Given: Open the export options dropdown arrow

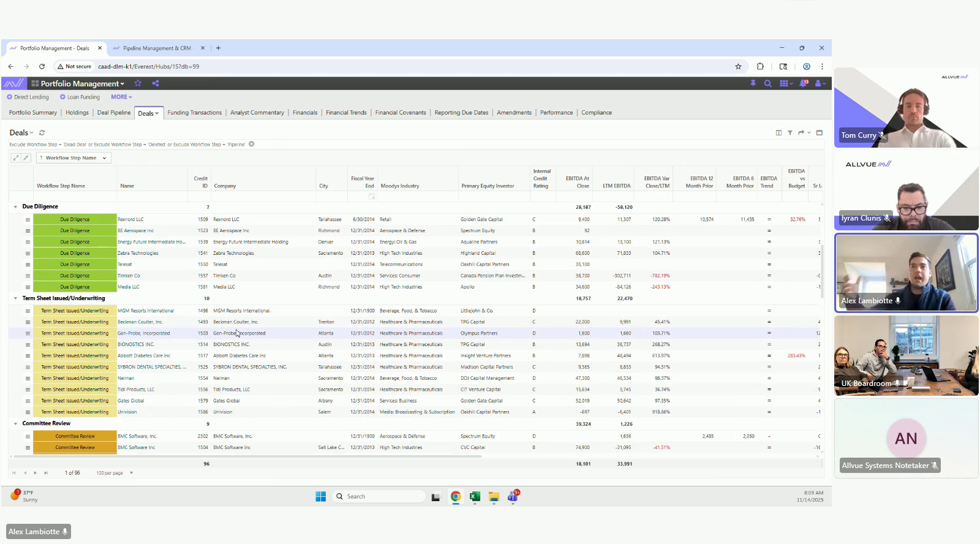Looking at the screenshot, I should [809, 132].
